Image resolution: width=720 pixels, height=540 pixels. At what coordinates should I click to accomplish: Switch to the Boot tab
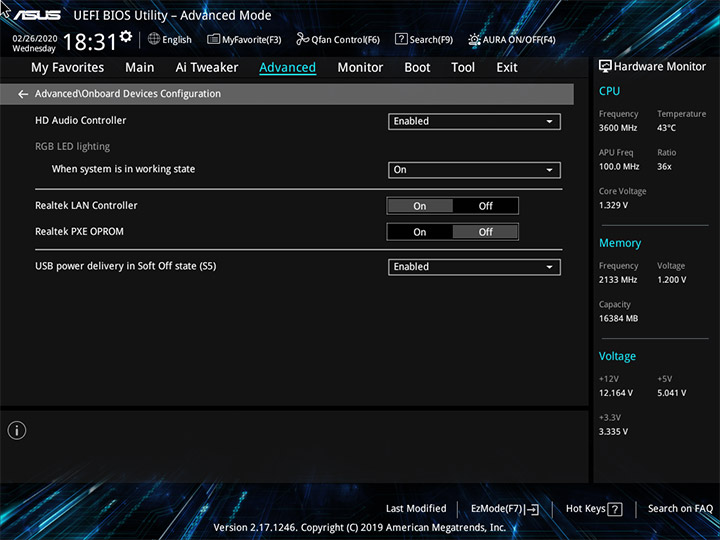click(x=417, y=68)
